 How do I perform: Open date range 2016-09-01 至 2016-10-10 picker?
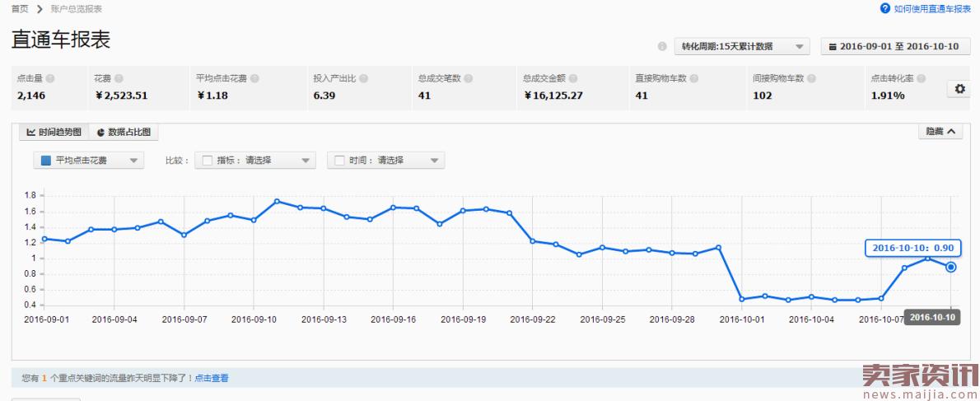coord(896,46)
